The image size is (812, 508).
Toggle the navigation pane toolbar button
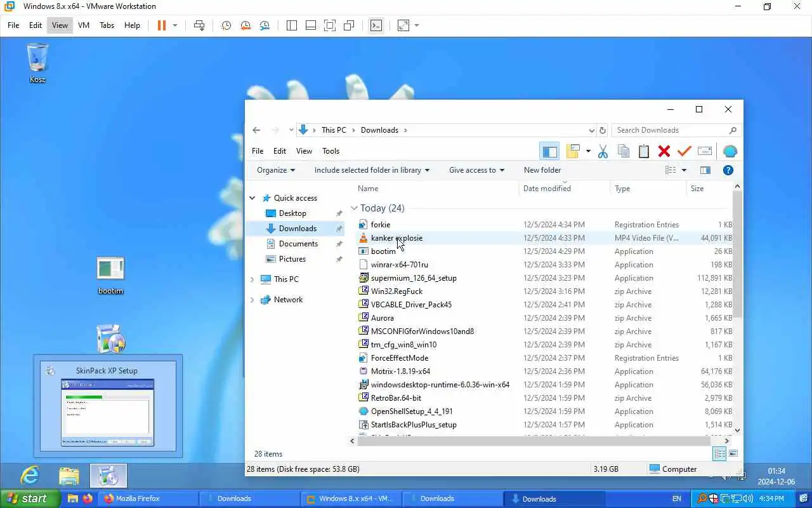(549, 151)
